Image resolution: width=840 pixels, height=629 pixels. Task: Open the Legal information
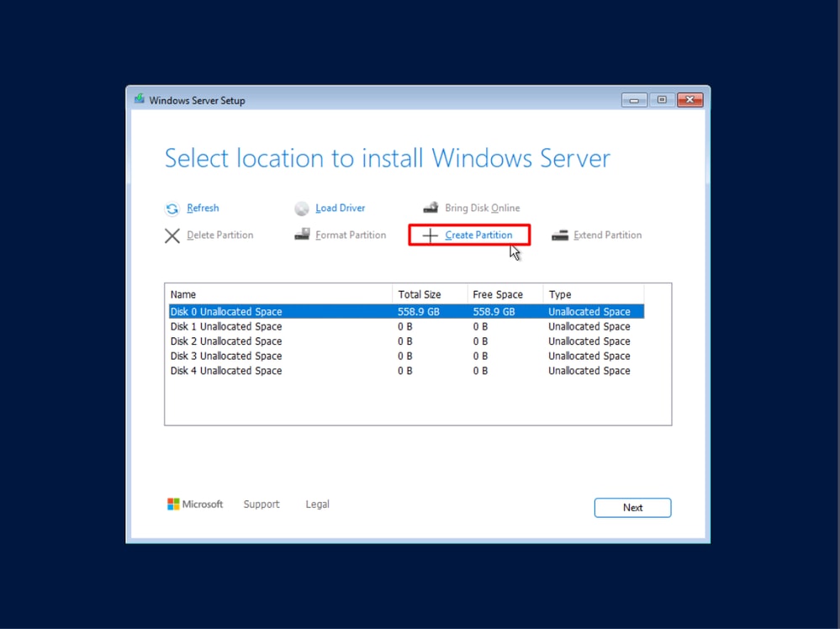click(x=317, y=504)
